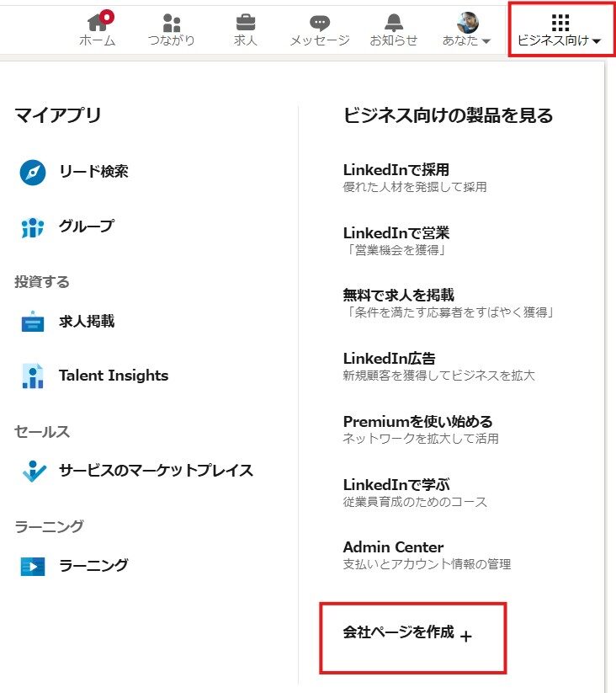The width and height of the screenshot is (616, 693).
Task: Click the 優れた人材を発掘して採用 description
Action: coord(415,188)
